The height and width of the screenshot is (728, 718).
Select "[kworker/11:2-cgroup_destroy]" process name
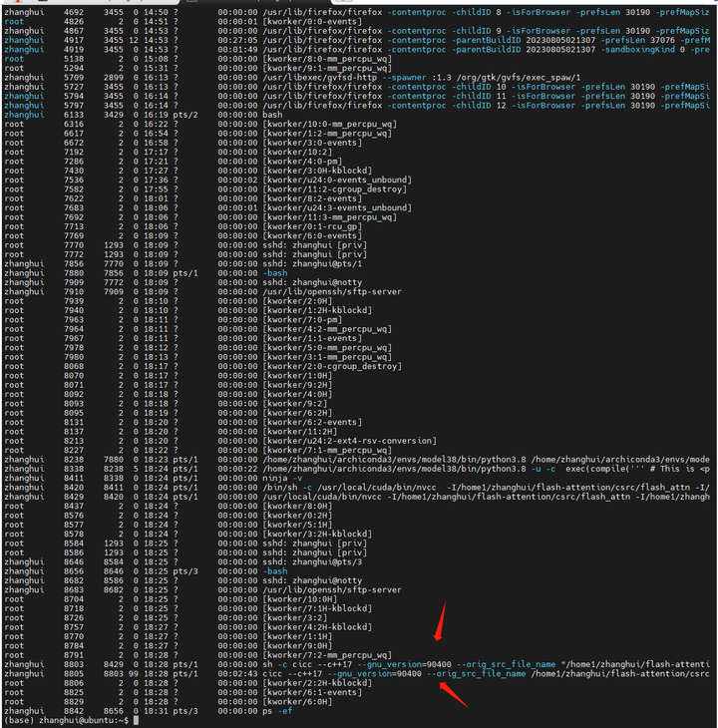(335, 188)
